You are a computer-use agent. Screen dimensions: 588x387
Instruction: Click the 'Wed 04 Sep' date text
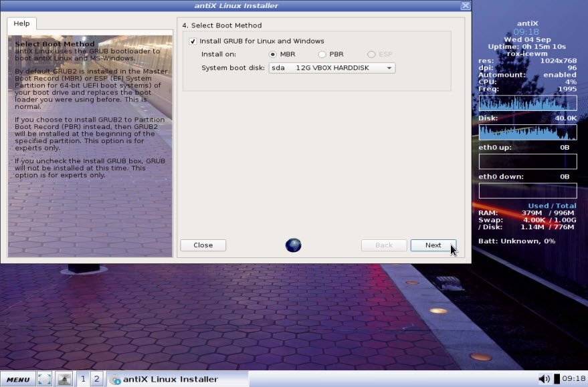[527, 39]
